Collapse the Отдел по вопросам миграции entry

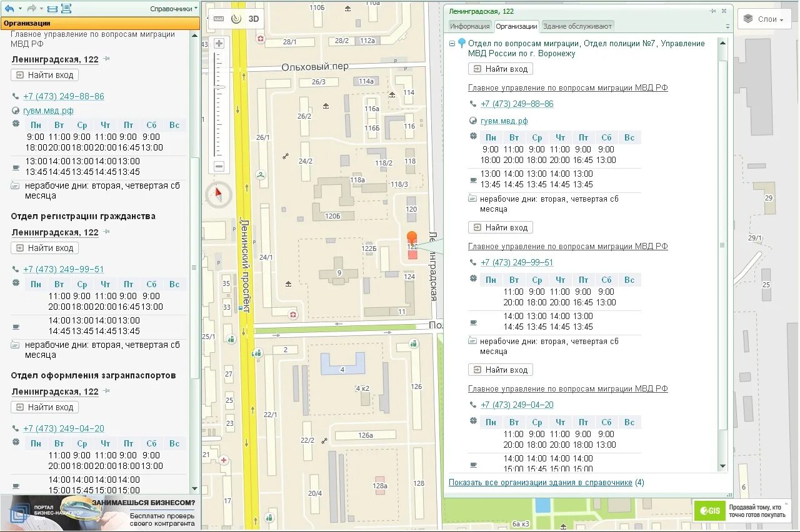tap(452, 44)
